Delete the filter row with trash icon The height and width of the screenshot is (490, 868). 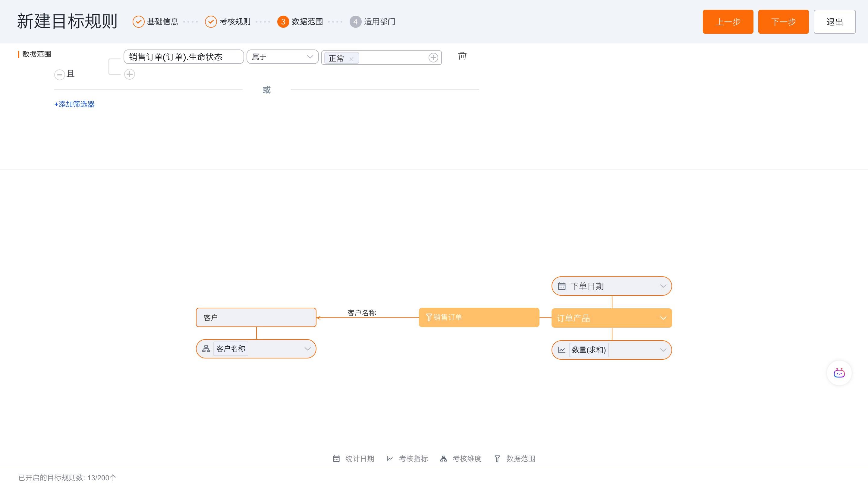coord(462,56)
